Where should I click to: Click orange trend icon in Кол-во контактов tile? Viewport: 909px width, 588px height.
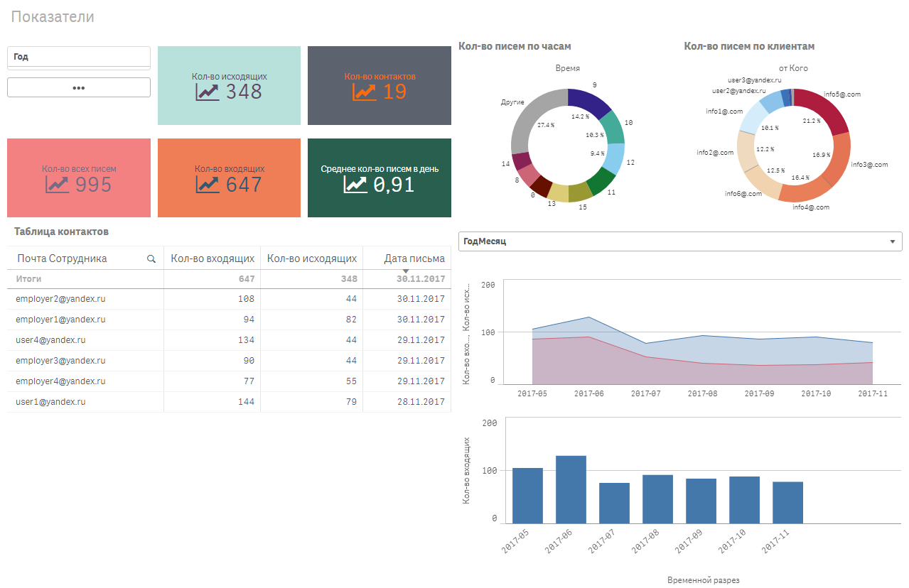click(x=364, y=92)
